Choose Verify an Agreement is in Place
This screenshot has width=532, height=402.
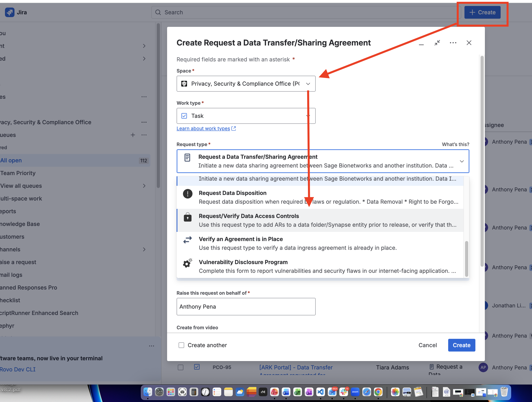320,243
